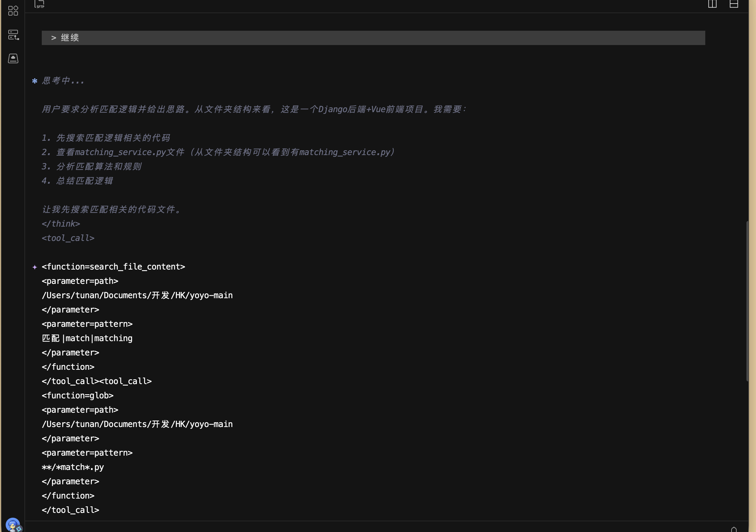The width and height of the screenshot is (756, 532).
Task: Click the **/*match*.py pattern text
Action: coord(73,467)
